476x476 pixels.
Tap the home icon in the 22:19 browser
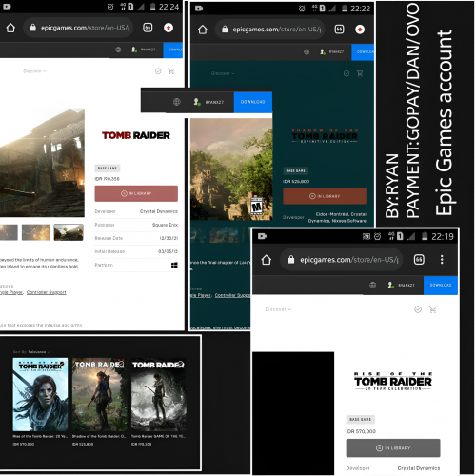[267, 260]
